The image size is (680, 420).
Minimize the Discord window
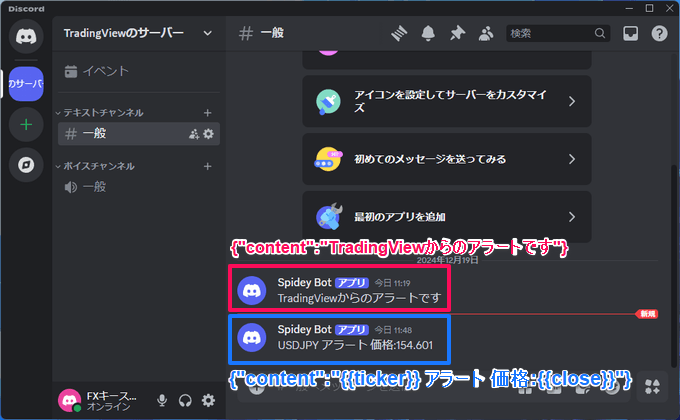tap(629, 8)
